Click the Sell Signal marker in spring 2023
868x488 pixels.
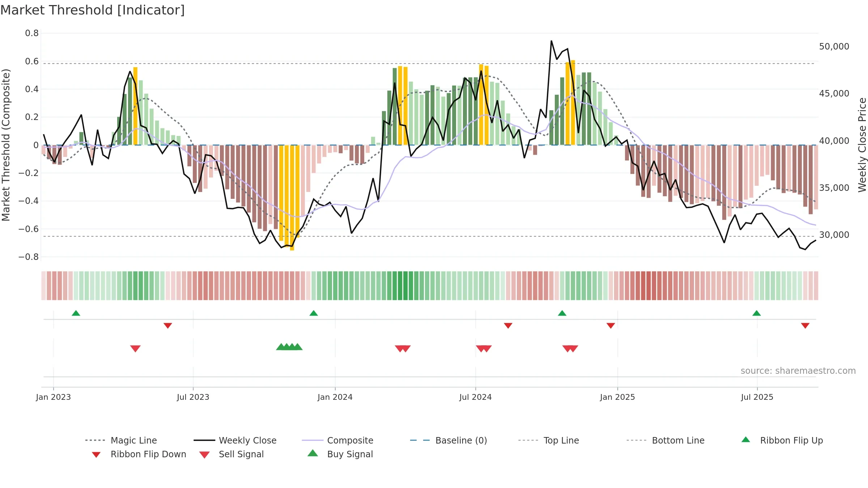(135, 348)
